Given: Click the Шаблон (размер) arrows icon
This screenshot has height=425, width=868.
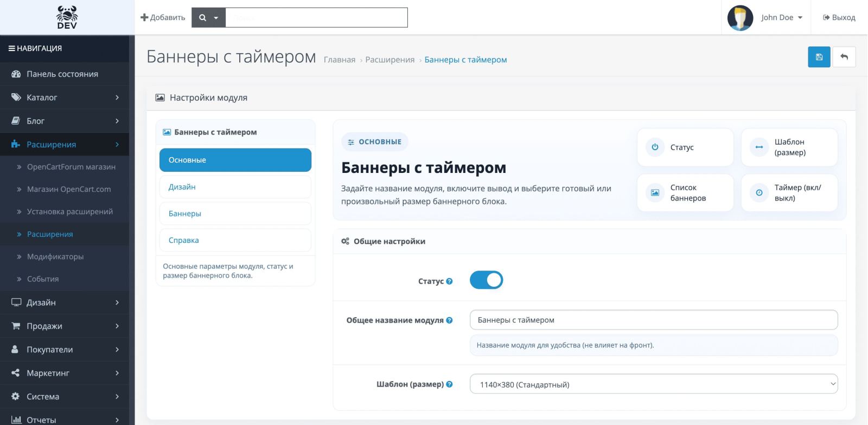Looking at the screenshot, I should [759, 147].
